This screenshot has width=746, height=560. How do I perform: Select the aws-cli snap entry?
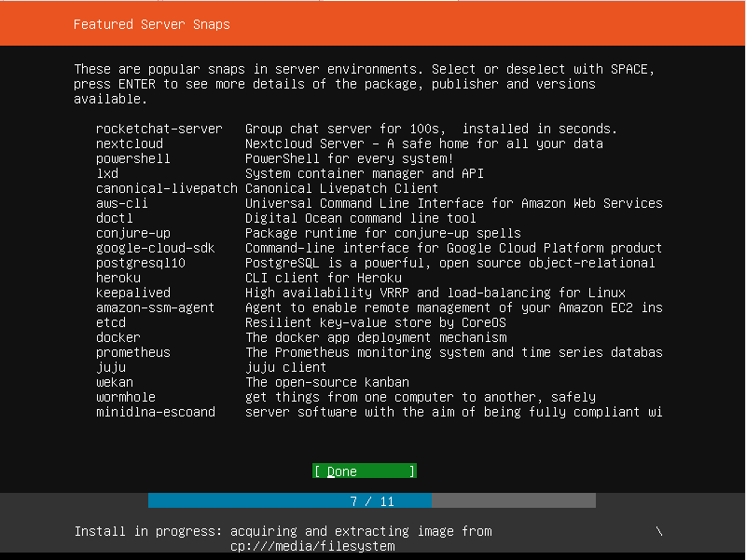point(380,203)
